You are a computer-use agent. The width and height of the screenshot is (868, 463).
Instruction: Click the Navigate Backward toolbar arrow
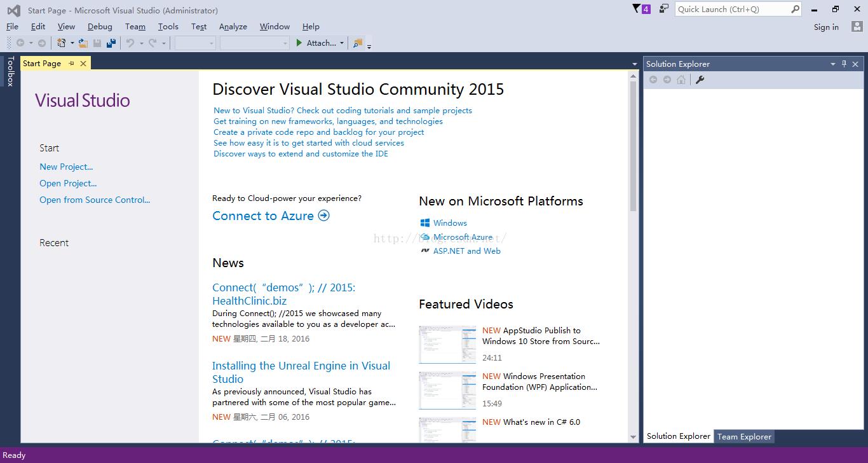[x=20, y=43]
